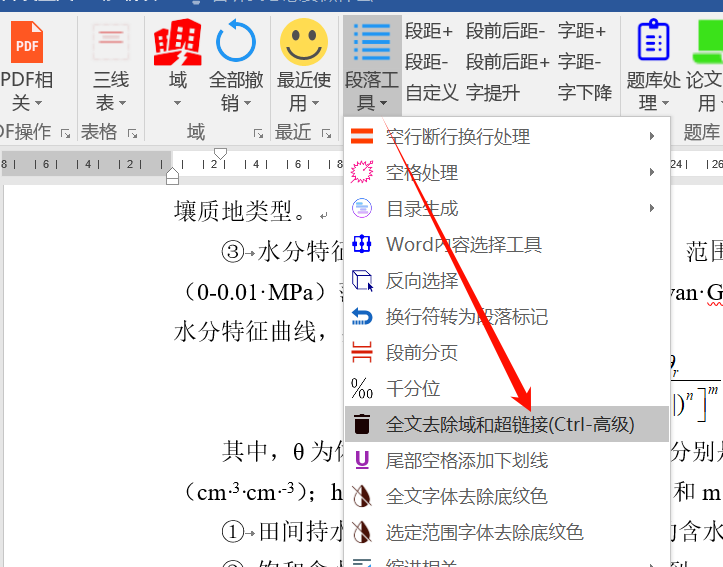The image size is (723, 567).
Task: Click the text 壤质地类型 in the document
Action: pos(233,211)
